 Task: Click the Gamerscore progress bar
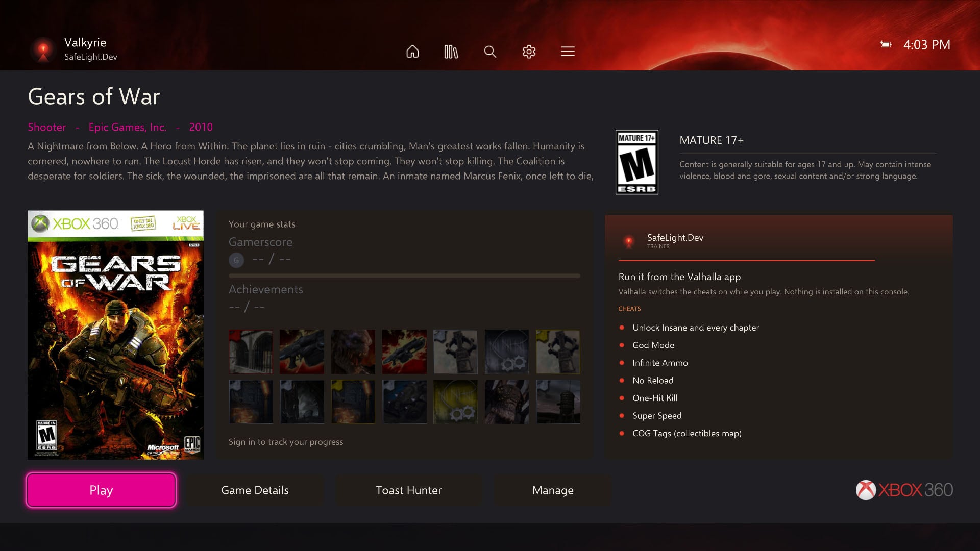click(x=404, y=276)
